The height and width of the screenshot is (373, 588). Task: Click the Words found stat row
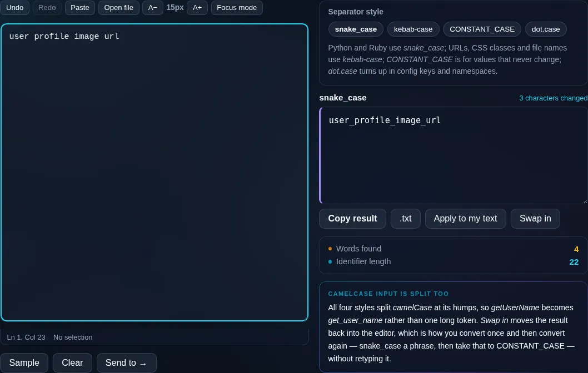tap(454, 249)
